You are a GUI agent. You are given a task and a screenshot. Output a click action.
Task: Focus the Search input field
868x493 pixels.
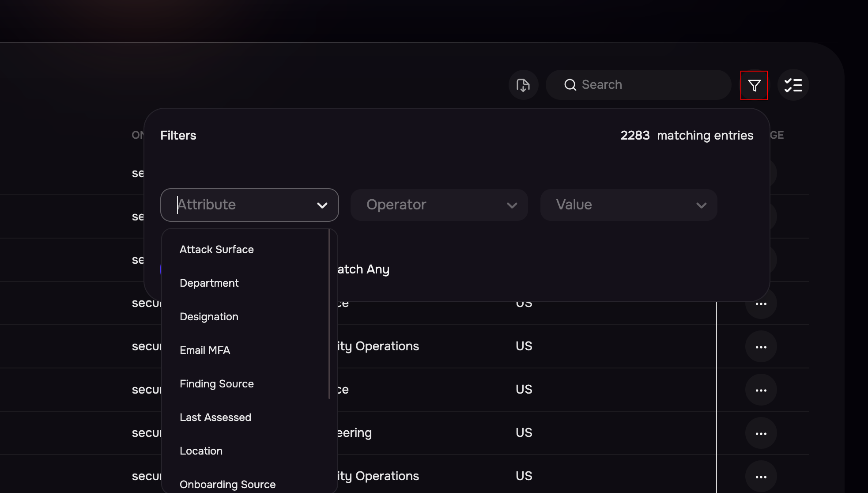tap(638, 85)
